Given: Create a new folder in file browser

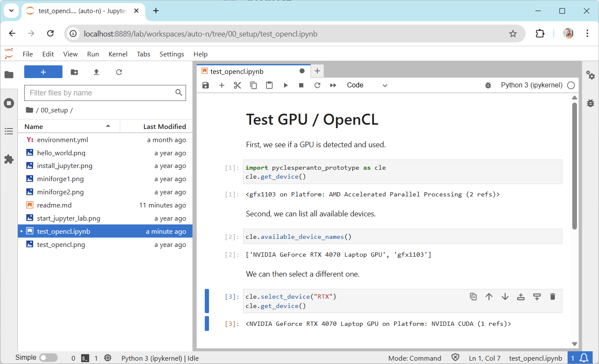Looking at the screenshot, I should [74, 72].
